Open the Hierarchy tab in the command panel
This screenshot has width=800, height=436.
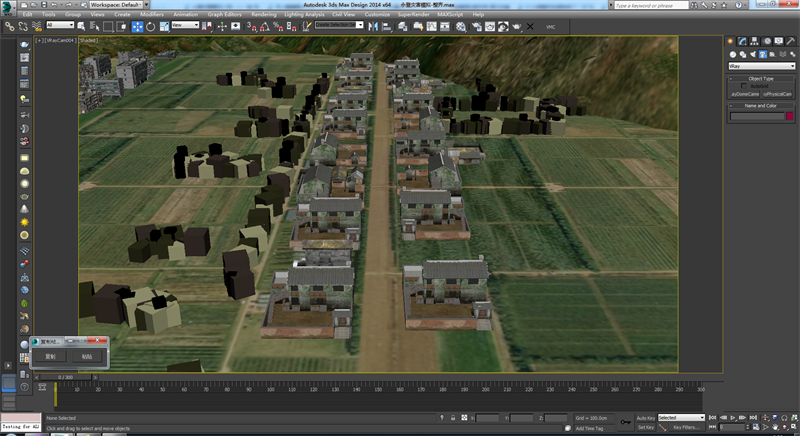pyautogui.click(x=753, y=41)
